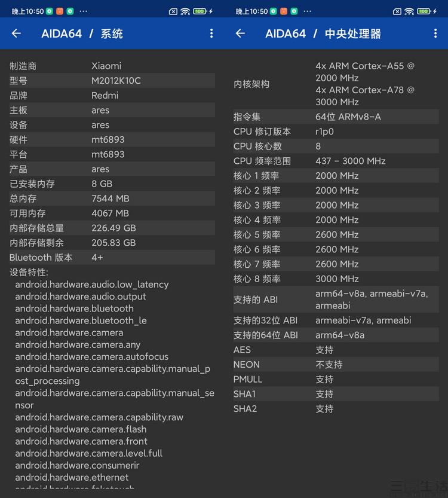Select the 已安装内存 8 GB row

[112, 184]
